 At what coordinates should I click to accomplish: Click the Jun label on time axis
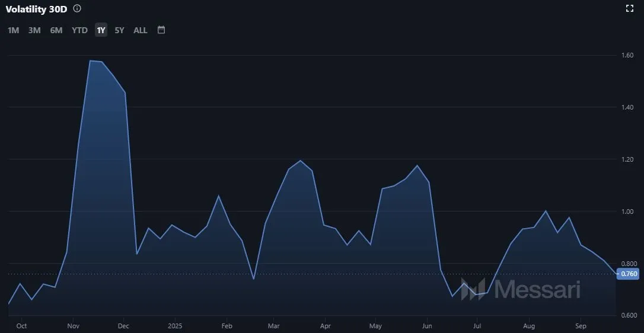click(427, 326)
